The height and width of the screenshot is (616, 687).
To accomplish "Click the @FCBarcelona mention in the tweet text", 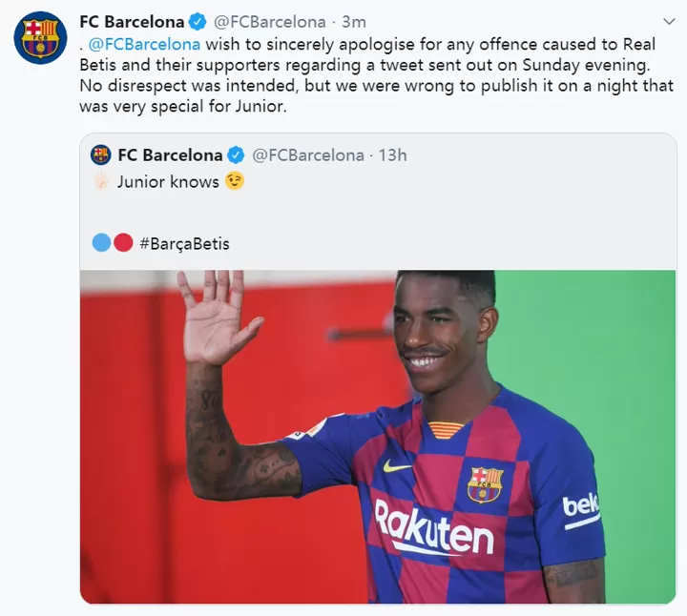I will pyautogui.click(x=144, y=44).
